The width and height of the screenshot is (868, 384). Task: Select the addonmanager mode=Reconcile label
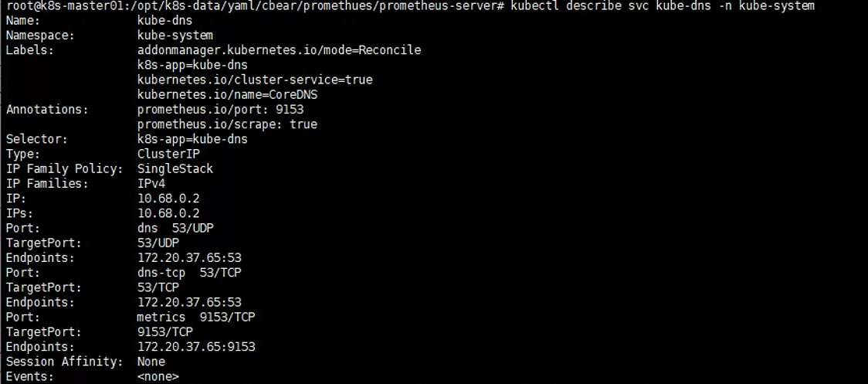click(279, 50)
